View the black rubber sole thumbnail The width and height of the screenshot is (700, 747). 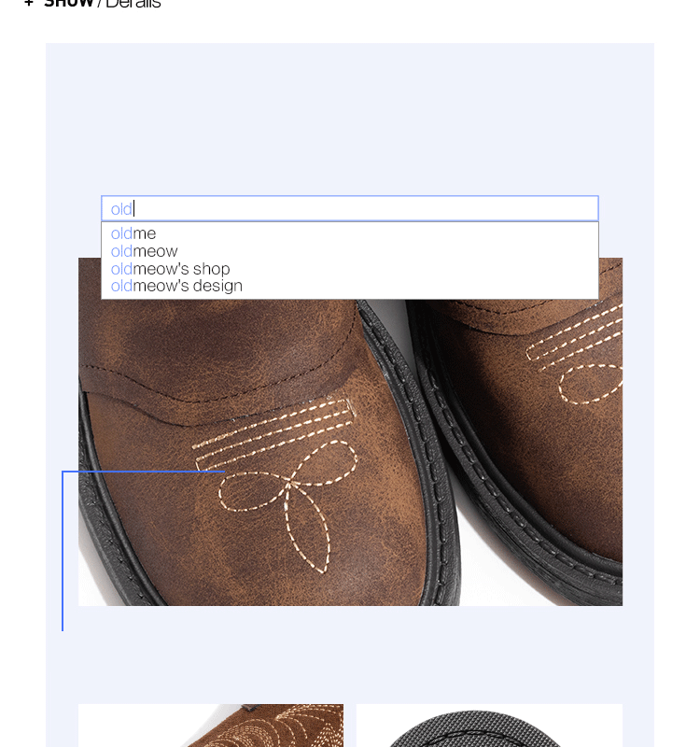(489, 726)
